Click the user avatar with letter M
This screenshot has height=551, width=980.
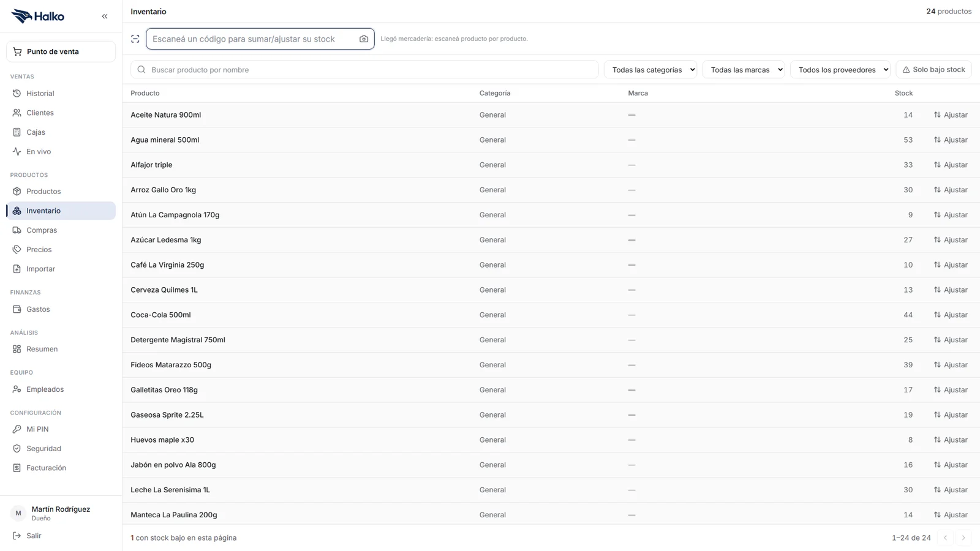18,513
